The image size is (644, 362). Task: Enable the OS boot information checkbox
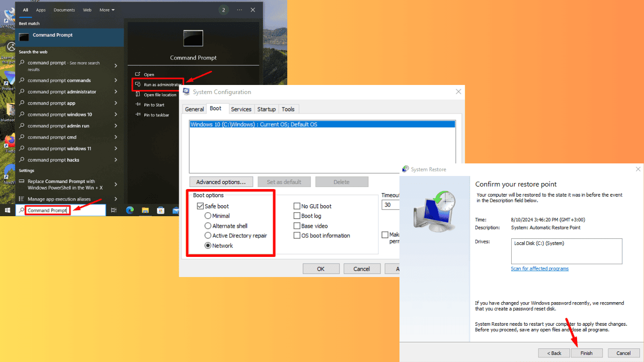click(x=297, y=235)
